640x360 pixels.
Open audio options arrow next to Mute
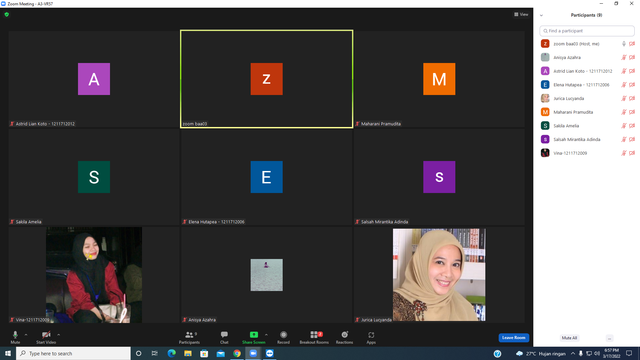(x=26, y=335)
